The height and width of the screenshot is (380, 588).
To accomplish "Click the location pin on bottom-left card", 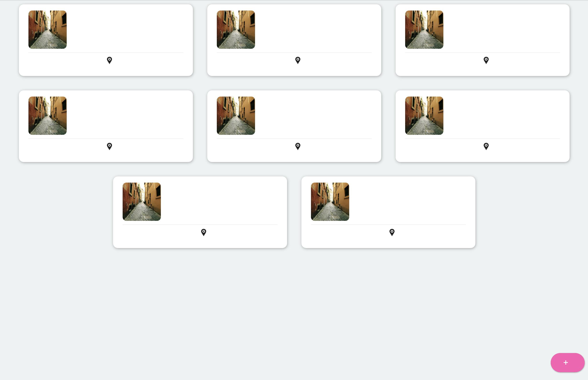I will 204,233.
